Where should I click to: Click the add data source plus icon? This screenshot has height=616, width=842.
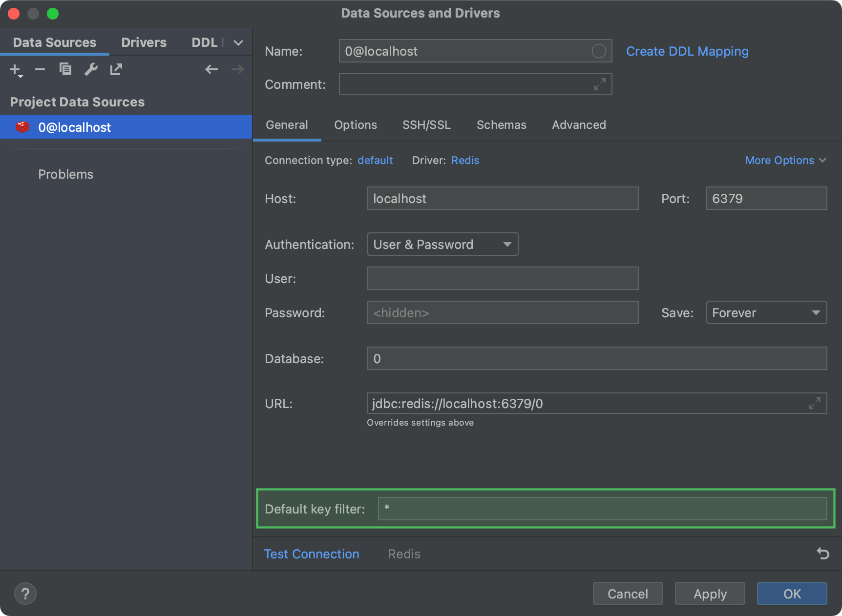(16, 70)
